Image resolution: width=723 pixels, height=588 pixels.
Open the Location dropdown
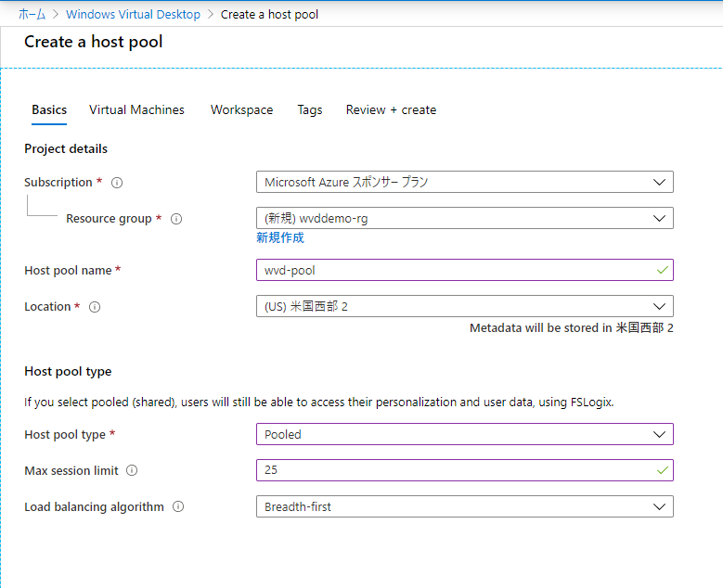(x=464, y=307)
